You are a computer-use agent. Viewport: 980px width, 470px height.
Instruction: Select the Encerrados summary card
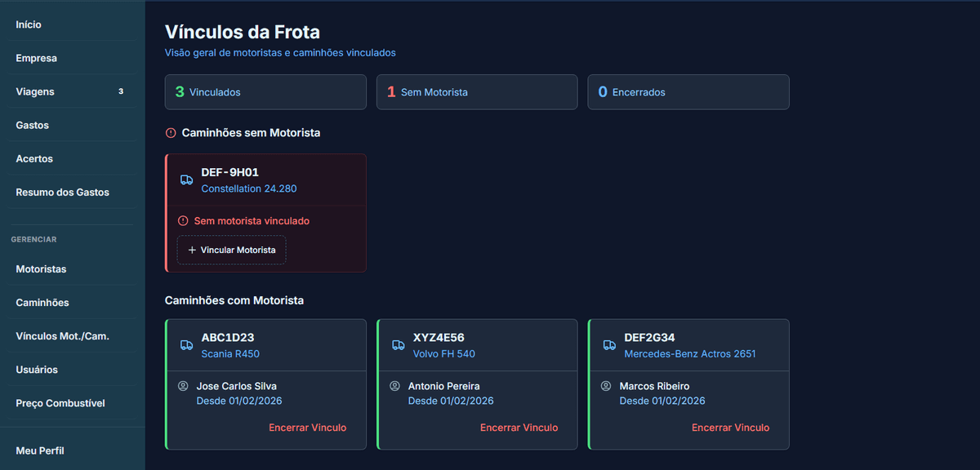tap(688, 91)
